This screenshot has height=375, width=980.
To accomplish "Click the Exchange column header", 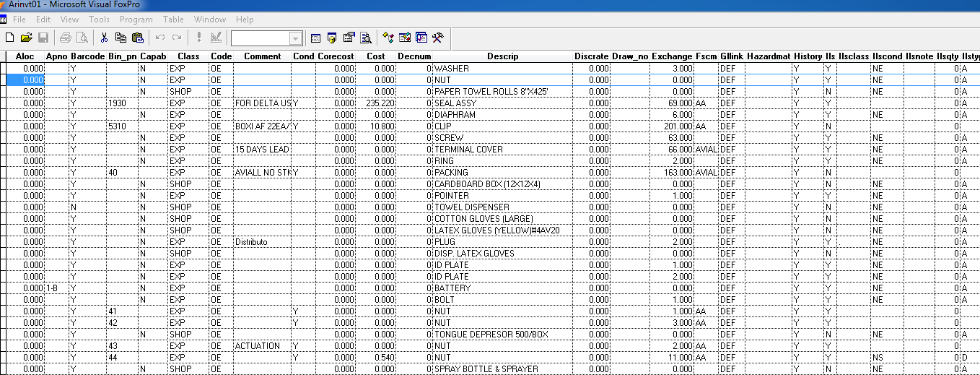I will click(672, 56).
